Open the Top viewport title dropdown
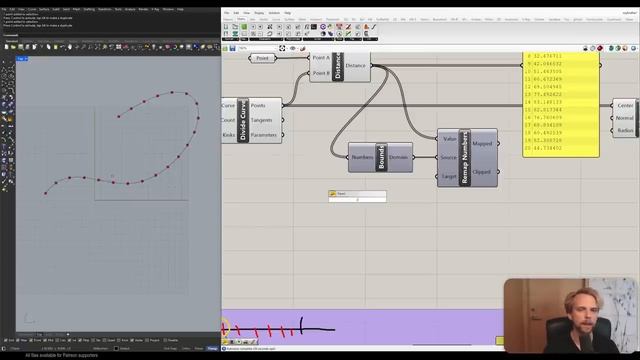The image size is (640, 360). pyautogui.click(x=22, y=59)
